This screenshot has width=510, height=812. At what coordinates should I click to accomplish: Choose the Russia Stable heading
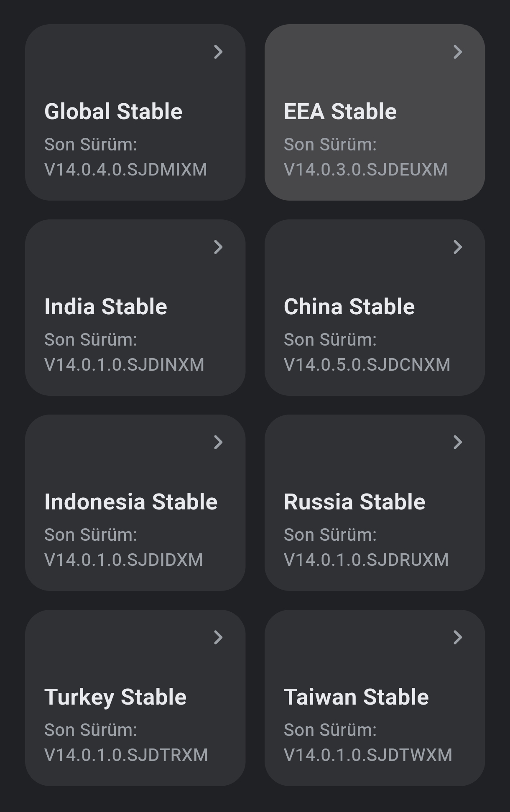(354, 502)
